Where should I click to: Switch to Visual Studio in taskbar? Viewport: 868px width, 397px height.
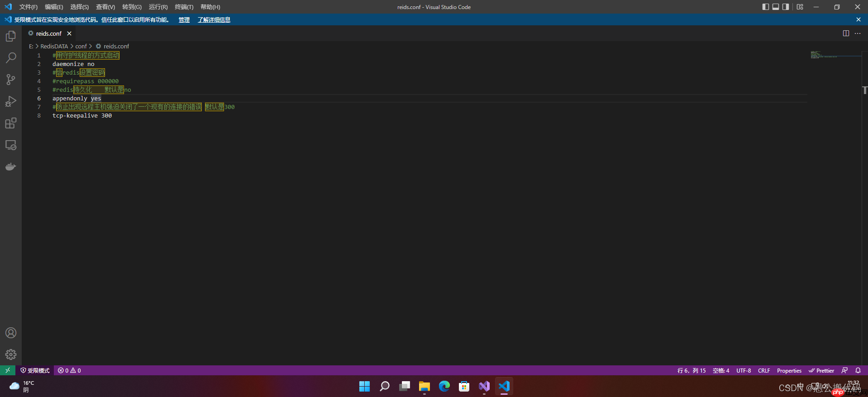[x=484, y=386]
